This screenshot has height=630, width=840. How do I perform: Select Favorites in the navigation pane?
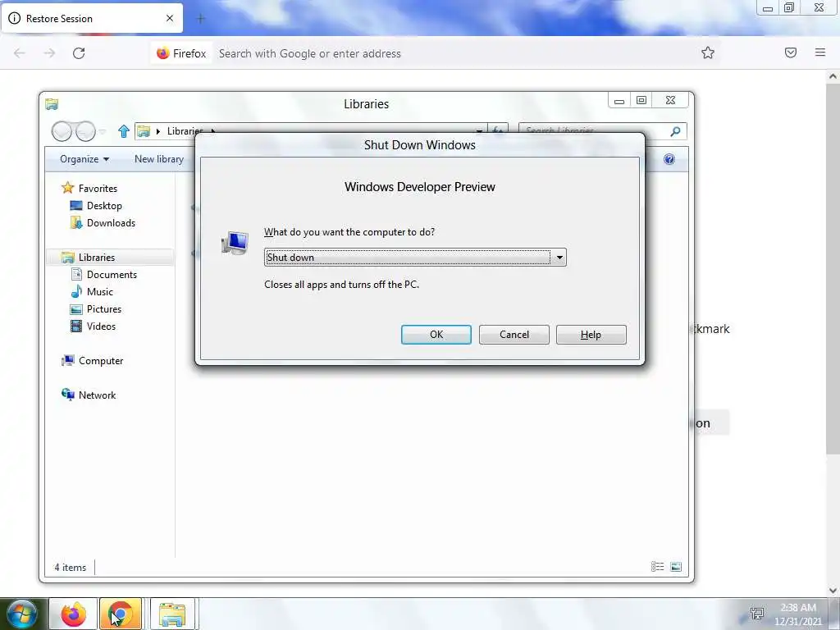click(x=90, y=188)
